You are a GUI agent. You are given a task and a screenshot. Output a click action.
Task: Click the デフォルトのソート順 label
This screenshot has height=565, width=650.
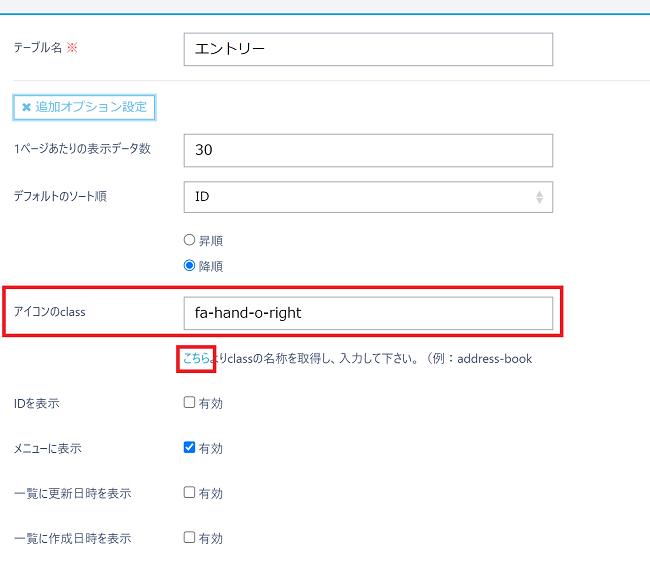(60, 196)
